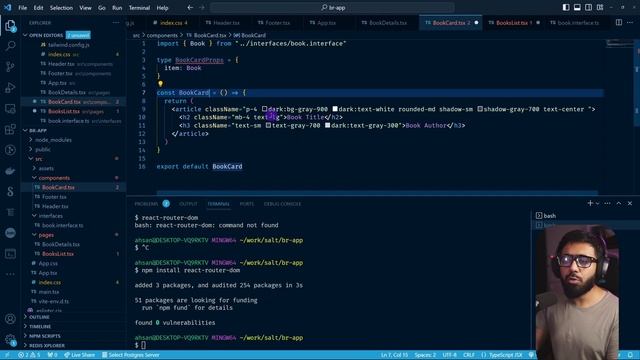Open the Source Control view
This screenshot has width=640, height=360.
click(10, 67)
